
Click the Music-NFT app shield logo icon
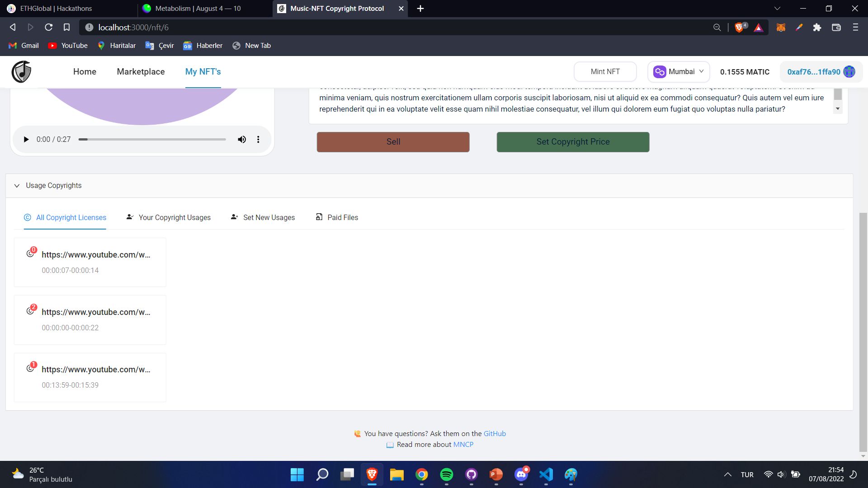[x=21, y=71]
